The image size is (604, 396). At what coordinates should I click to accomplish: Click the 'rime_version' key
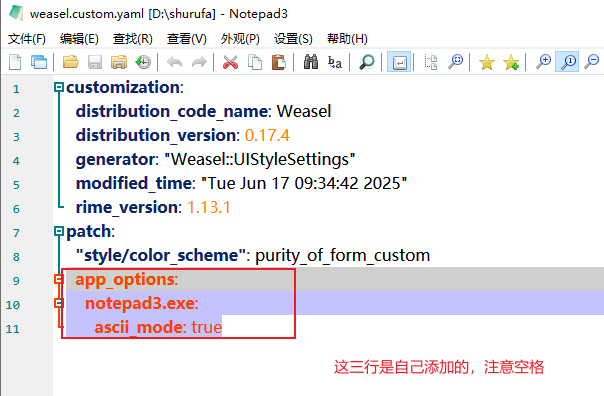pos(127,208)
